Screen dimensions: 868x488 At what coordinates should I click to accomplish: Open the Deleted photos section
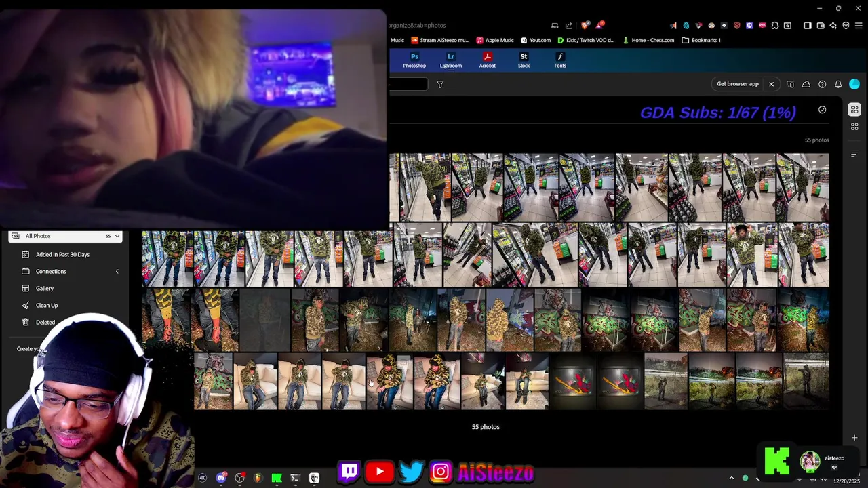pyautogui.click(x=45, y=322)
